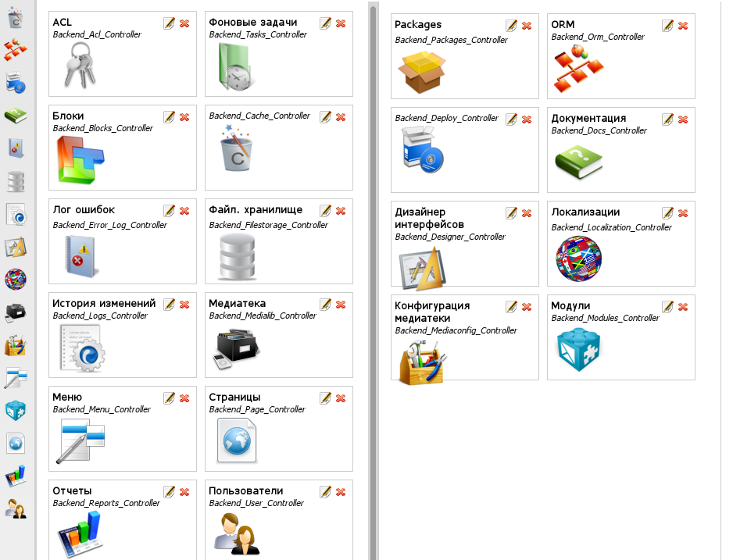Click the Фоновые задачи folder clock image
The width and height of the screenshot is (733, 560).
click(235, 67)
